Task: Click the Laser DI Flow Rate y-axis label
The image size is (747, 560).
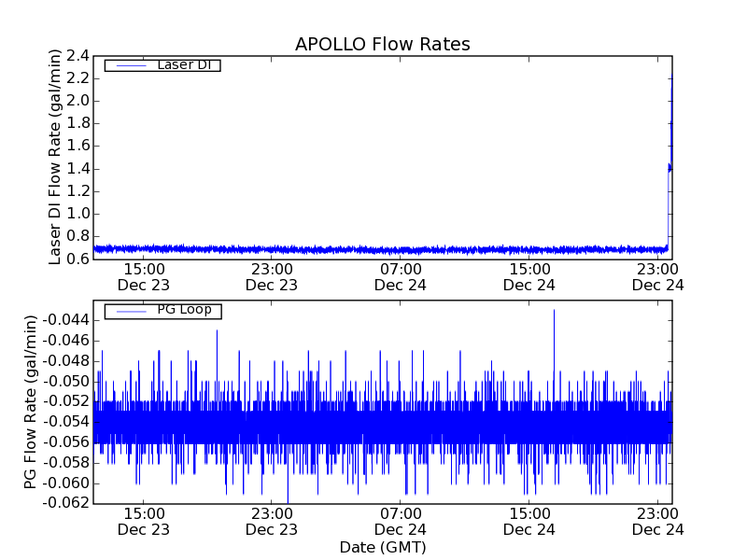Action: point(55,158)
